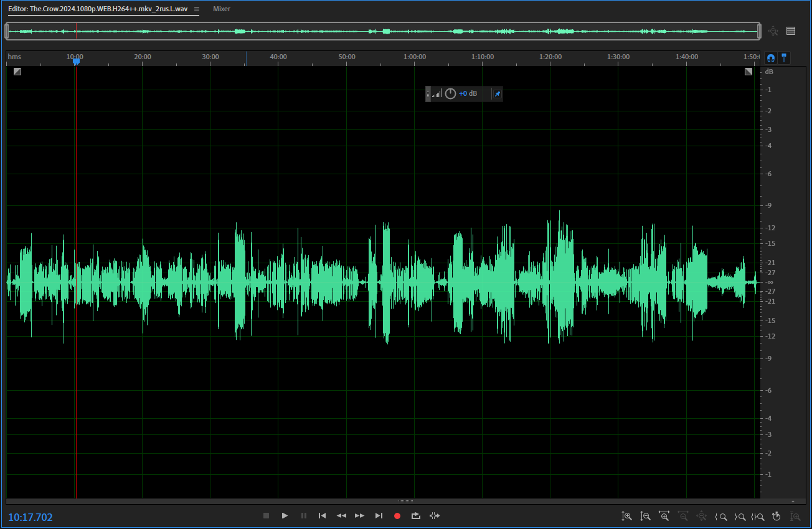Select the Editor tab for the wav file
Image resolution: width=812 pixels, height=529 pixels.
[x=98, y=9]
